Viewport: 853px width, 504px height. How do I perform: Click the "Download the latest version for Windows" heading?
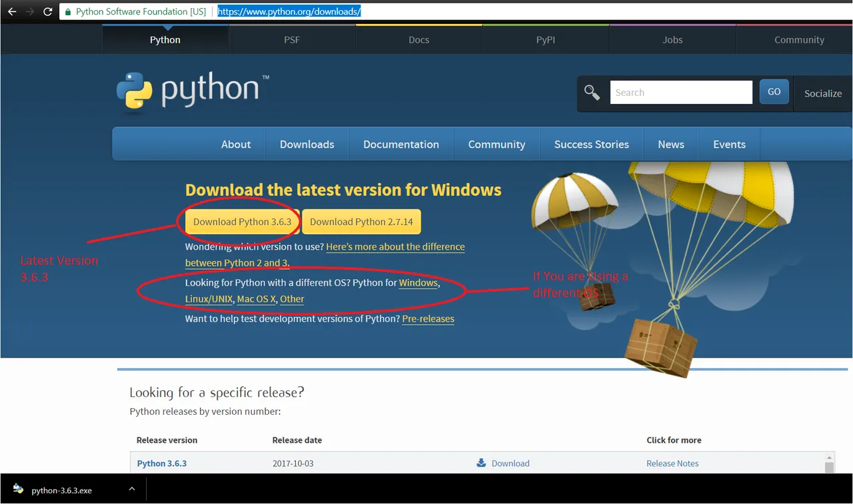coord(343,190)
